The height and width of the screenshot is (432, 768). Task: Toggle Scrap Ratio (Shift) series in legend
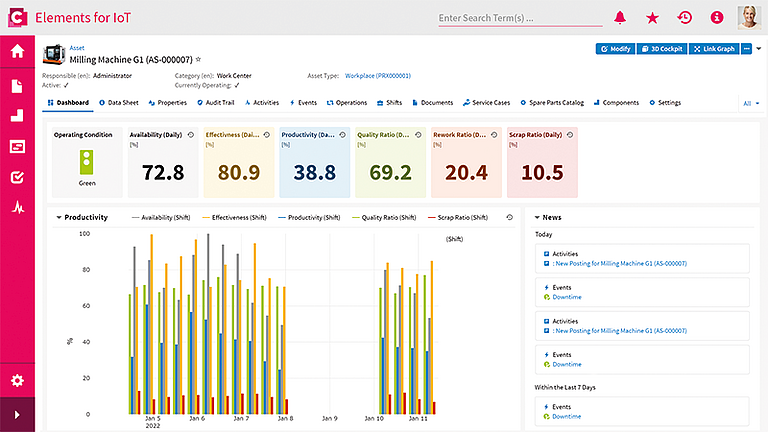click(457, 217)
